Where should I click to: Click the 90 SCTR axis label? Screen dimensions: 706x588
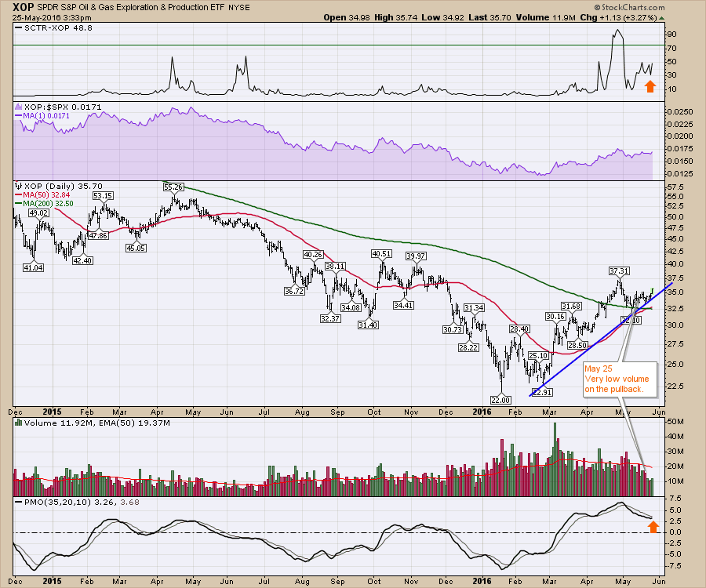(x=671, y=34)
